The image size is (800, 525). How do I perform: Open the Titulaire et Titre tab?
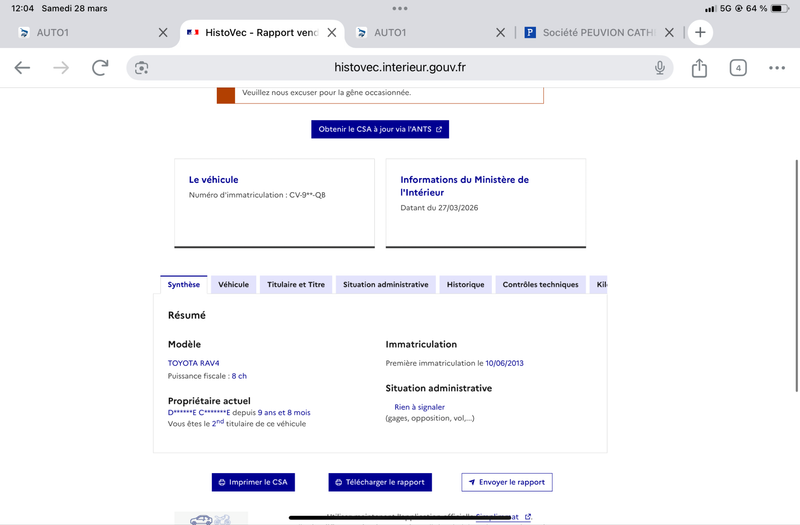click(296, 284)
